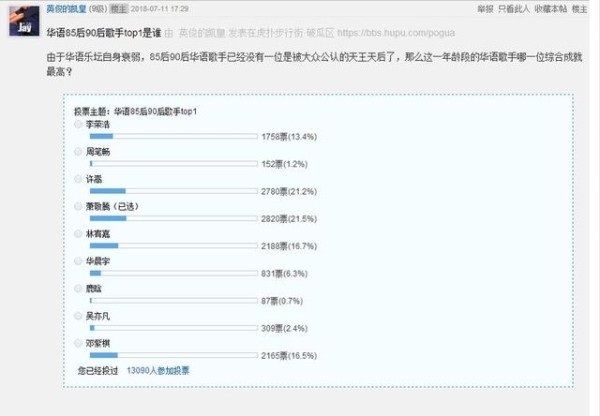Select the 周笔畅 radio option
The width and height of the screenshot is (600, 416).
(x=78, y=152)
